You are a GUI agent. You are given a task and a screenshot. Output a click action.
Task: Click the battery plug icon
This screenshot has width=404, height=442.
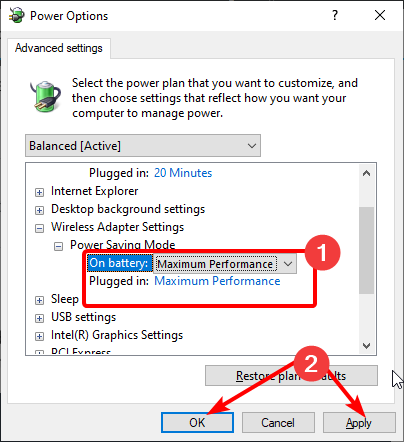(46, 96)
